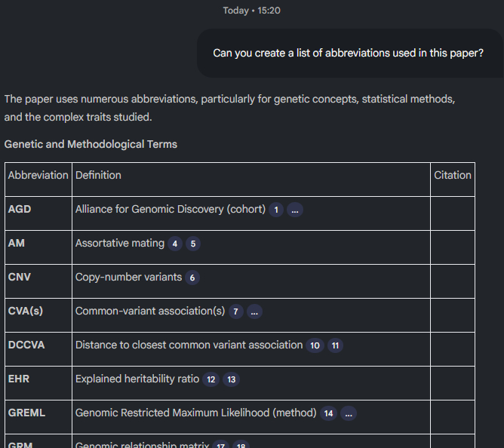This screenshot has width=504, height=448.
Task: Click the Definition column header
Action: pos(98,175)
